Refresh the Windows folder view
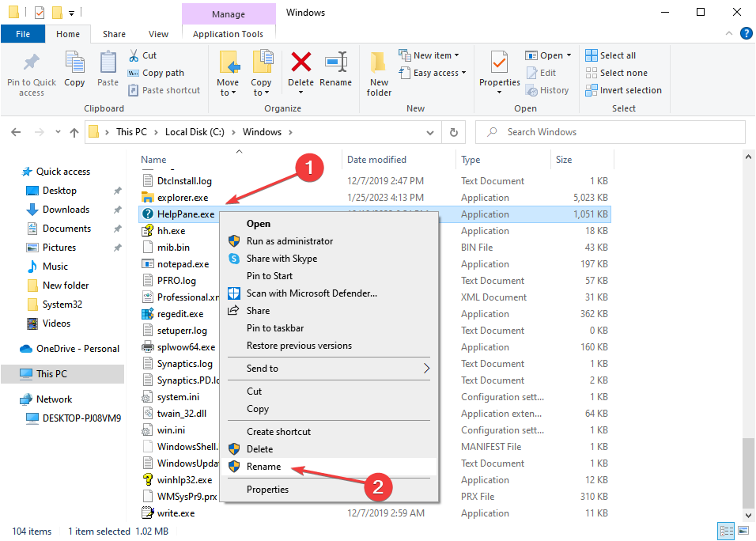 tap(454, 132)
